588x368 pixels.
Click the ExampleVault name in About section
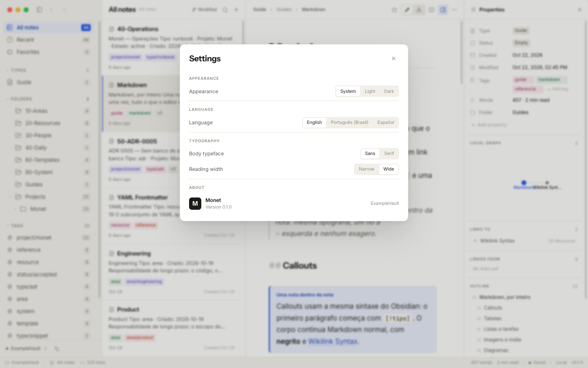[385, 203]
